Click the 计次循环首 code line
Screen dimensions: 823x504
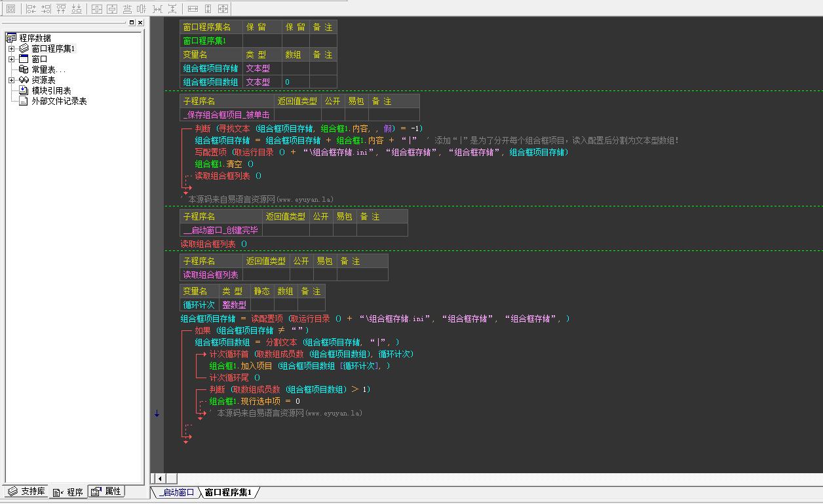311,354
